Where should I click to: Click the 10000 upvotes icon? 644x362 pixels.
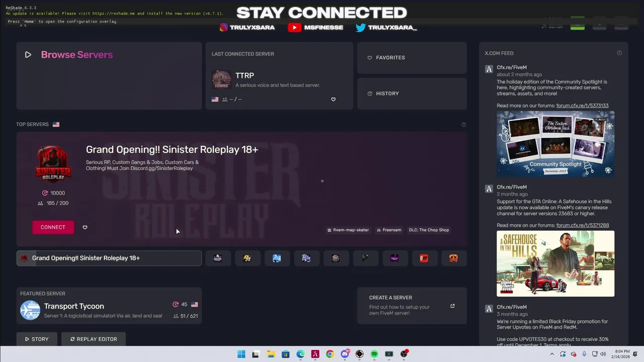pos(45,193)
